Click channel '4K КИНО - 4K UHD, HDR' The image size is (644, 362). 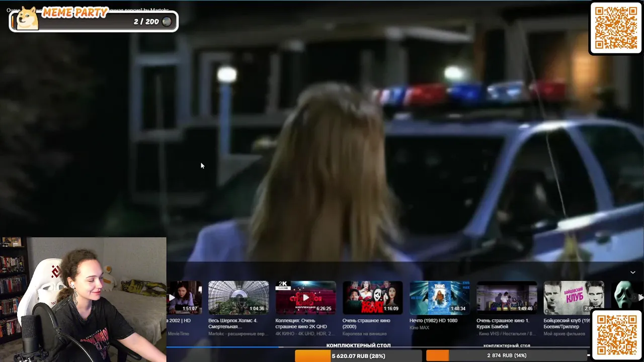coord(305,334)
